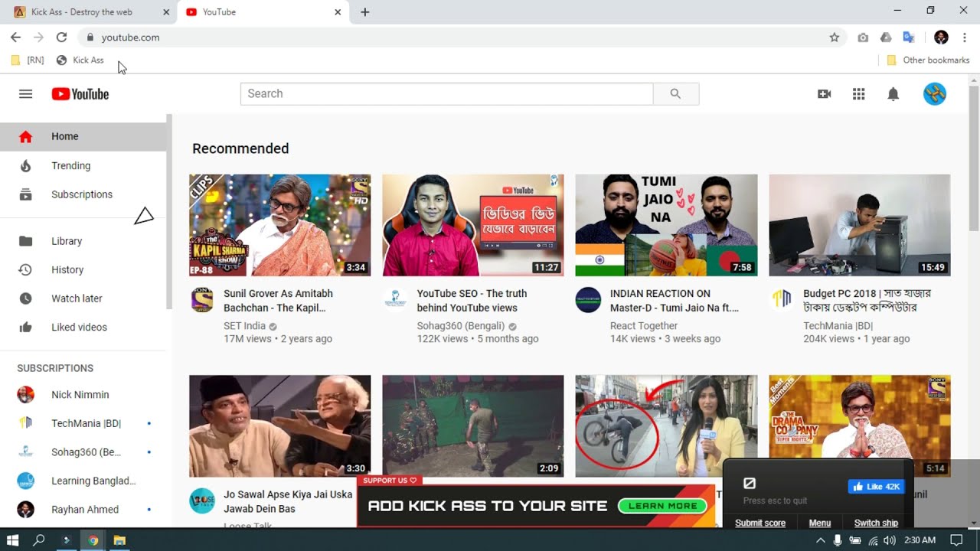980x551 pixels.
Task: Open the Jo Sawal Apse Kiya video title
Action: coord(288,501)
